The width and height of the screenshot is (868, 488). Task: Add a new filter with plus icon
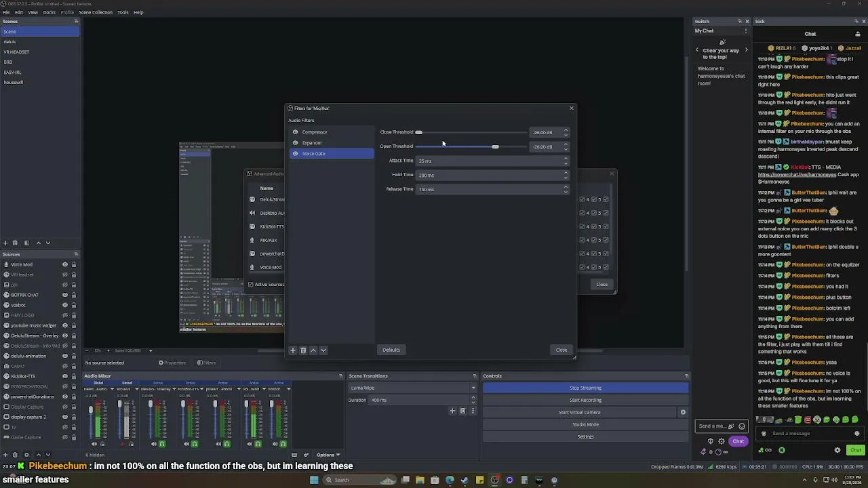(293, 350)
